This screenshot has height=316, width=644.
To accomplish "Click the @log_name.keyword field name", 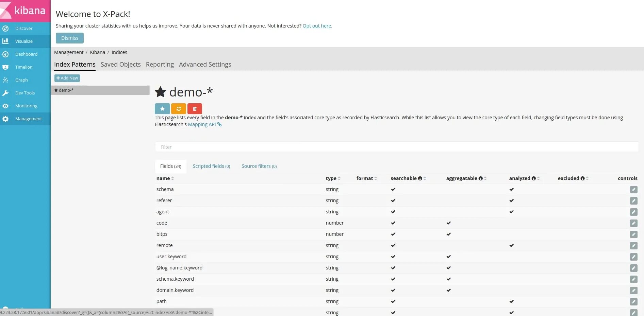I will pyautogui.click(x=179, y=268).
